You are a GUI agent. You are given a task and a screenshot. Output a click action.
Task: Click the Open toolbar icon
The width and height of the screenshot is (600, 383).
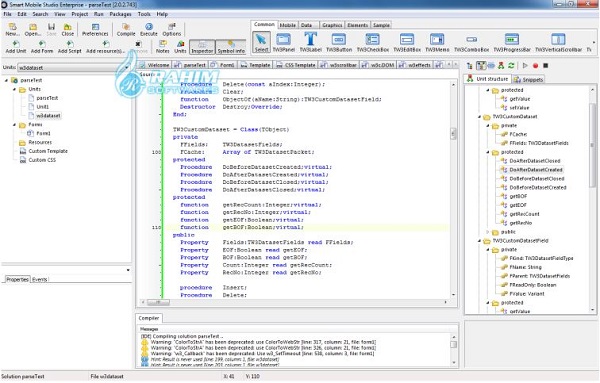tap(33, 29)
